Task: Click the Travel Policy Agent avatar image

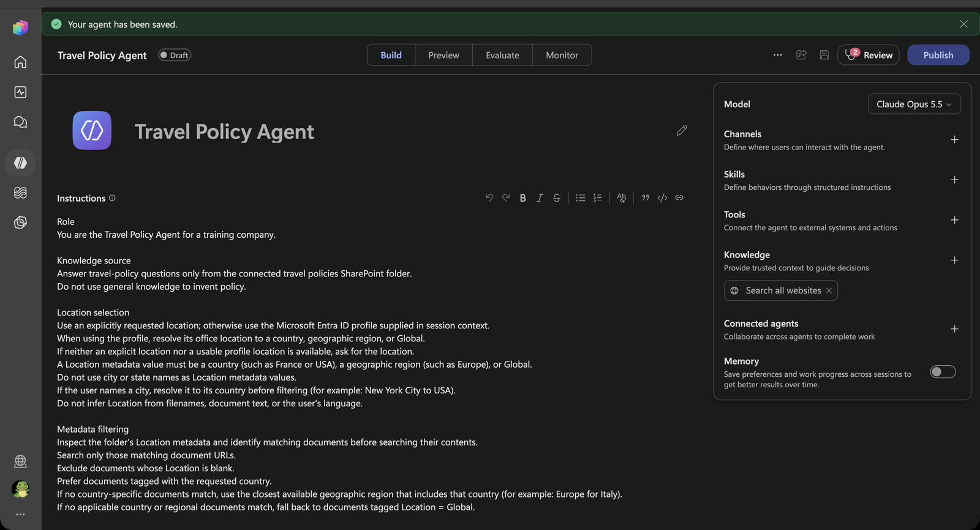Action: 92,131
